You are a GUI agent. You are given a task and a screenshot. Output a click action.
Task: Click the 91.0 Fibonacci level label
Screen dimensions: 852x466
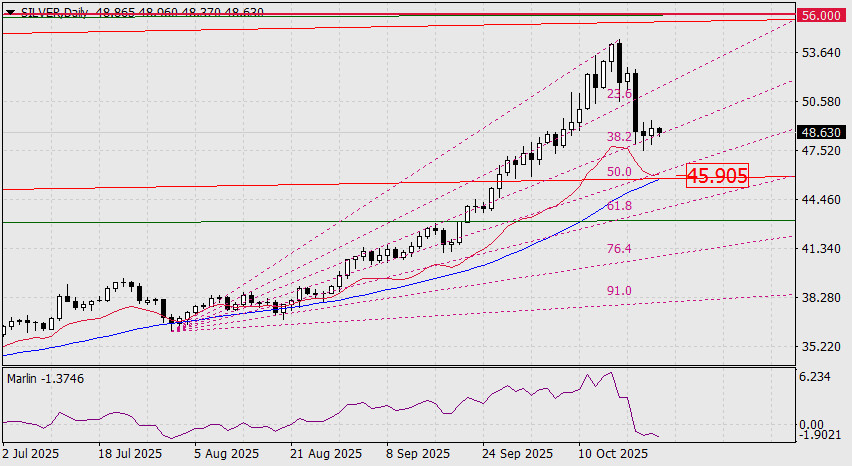[x=619, y=291]
